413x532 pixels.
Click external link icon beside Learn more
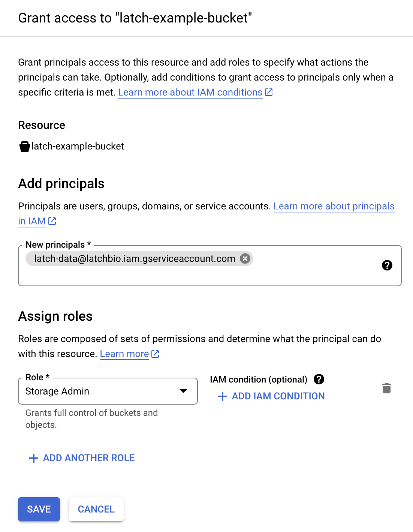pos(155,354)
